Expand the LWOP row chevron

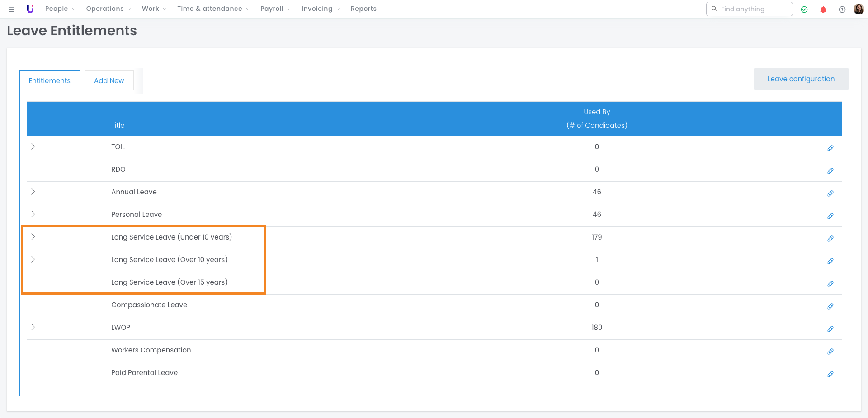(33, 327)
